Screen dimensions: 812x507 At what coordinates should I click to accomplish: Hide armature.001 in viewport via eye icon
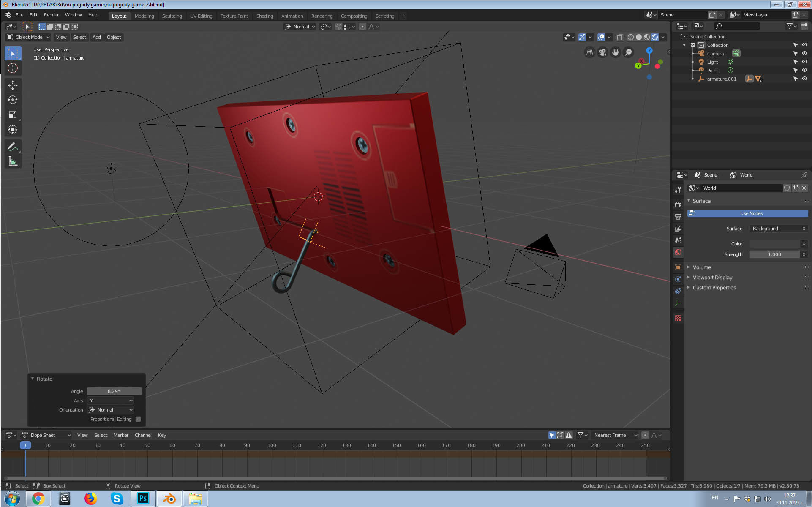click(x=804, y=79)
